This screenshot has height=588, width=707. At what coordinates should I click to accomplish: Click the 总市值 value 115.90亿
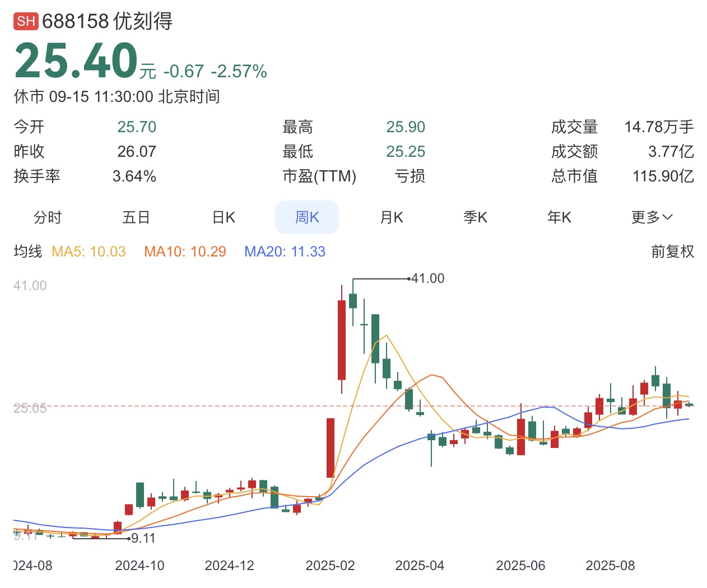tap(663, 176)
